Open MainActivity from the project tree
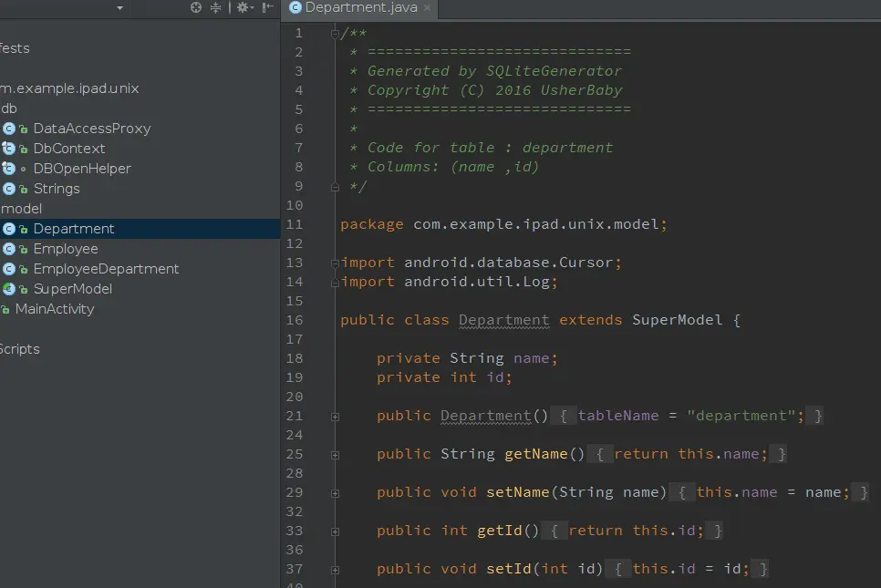The image size is (881, 588). (55, 309)
